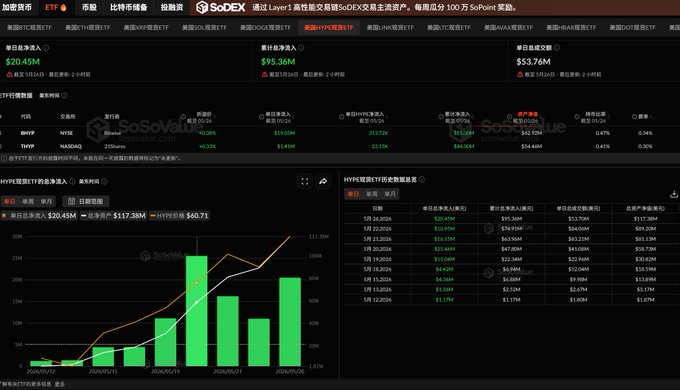This screenshot has width=680, height=390.
Task: Click info icon beside HYPE现货ETF历史数据总览
Action: [422, 179]
